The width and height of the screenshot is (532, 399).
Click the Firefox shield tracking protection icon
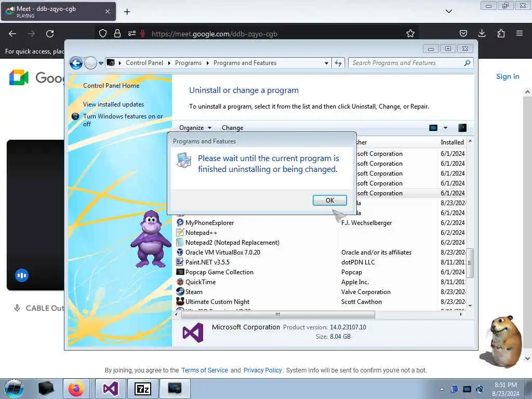click(103, 33)
